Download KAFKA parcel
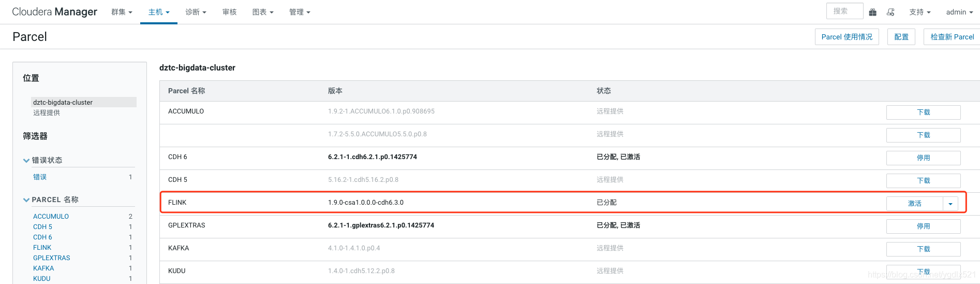The image size is (980, 284). (923, 249)
